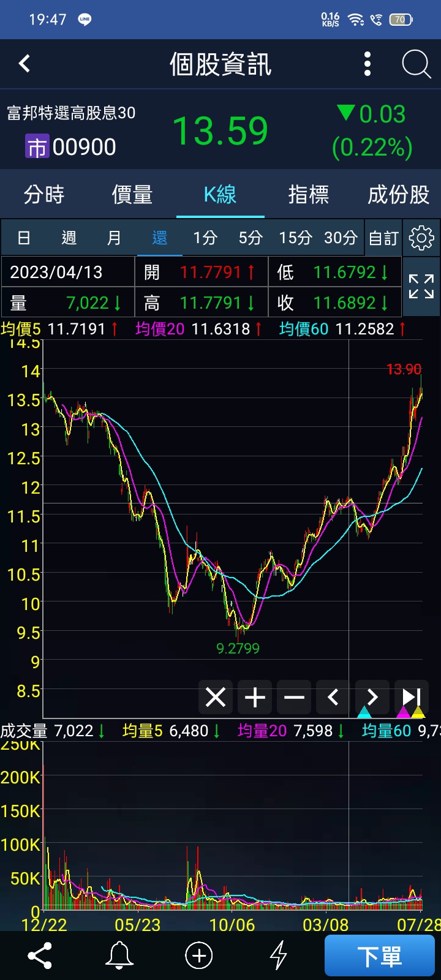
Task: Select 日 daily period
Action: (24, 238)
